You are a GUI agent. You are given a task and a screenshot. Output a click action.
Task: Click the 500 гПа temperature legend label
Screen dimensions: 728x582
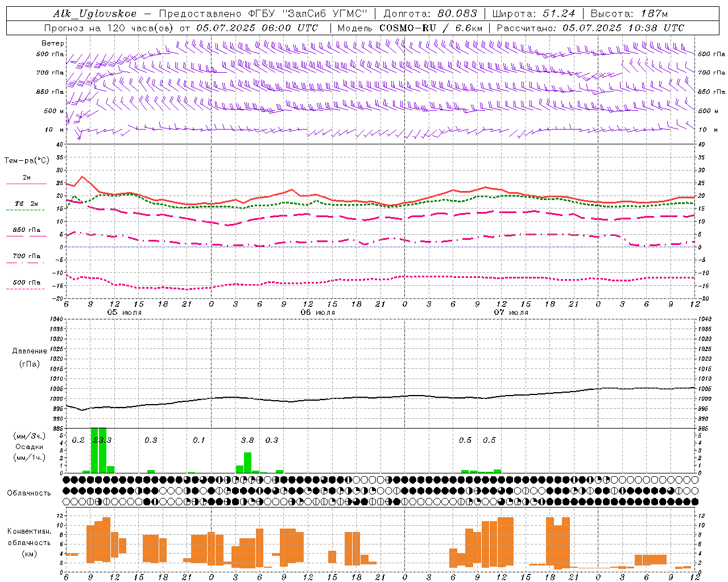(27, 282)
